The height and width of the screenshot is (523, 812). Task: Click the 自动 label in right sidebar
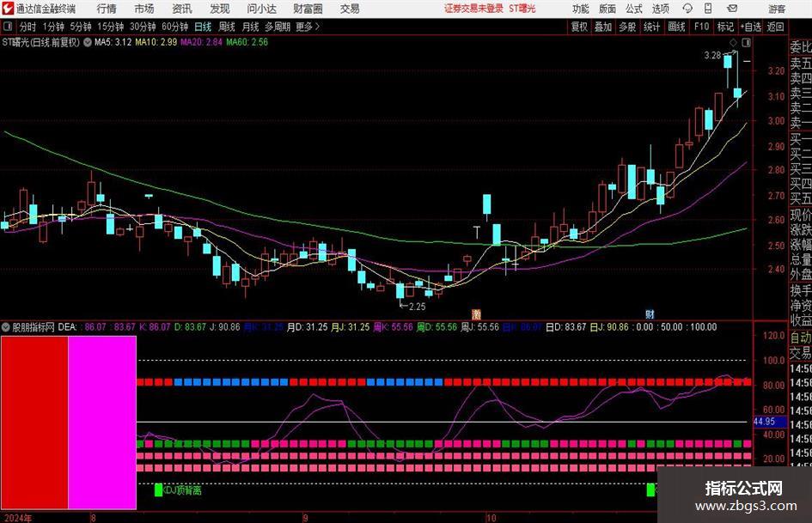tap(801, 338)
